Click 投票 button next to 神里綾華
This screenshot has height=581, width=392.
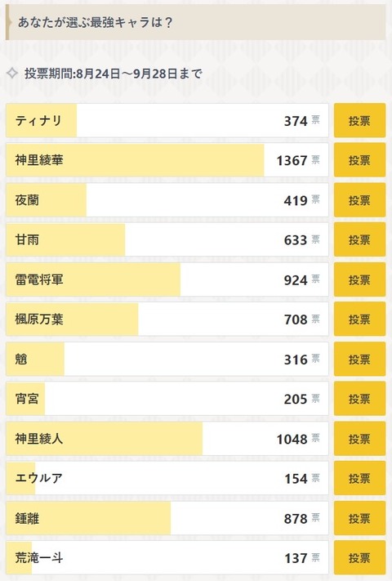pos(359,160)
